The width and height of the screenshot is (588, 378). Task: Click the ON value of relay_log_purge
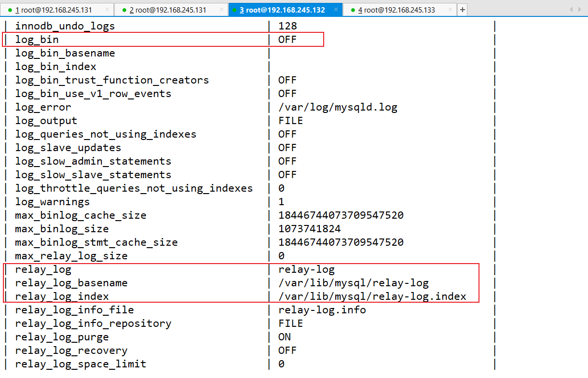click(x=285, y=337)
